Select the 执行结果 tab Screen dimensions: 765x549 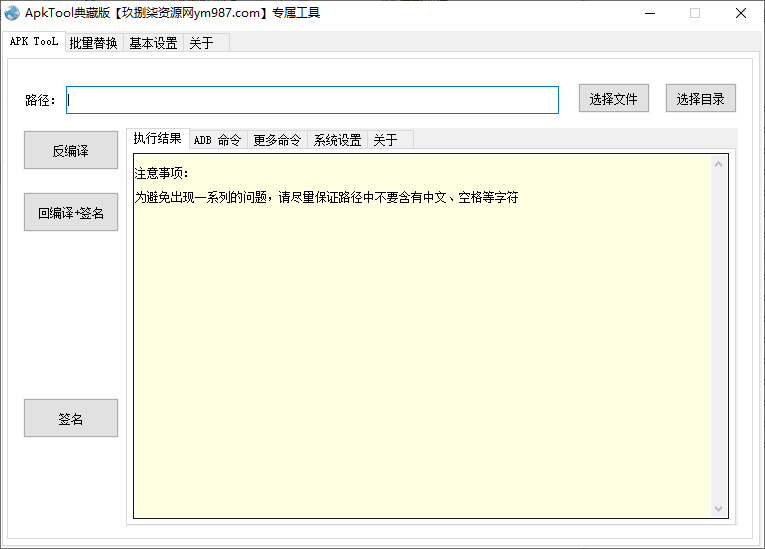coord(158,139)
